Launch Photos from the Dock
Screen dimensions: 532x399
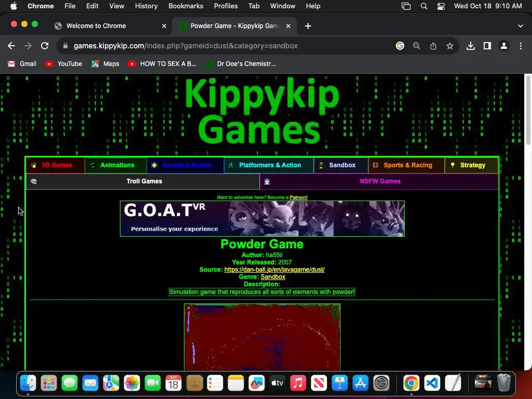(132, 383)
